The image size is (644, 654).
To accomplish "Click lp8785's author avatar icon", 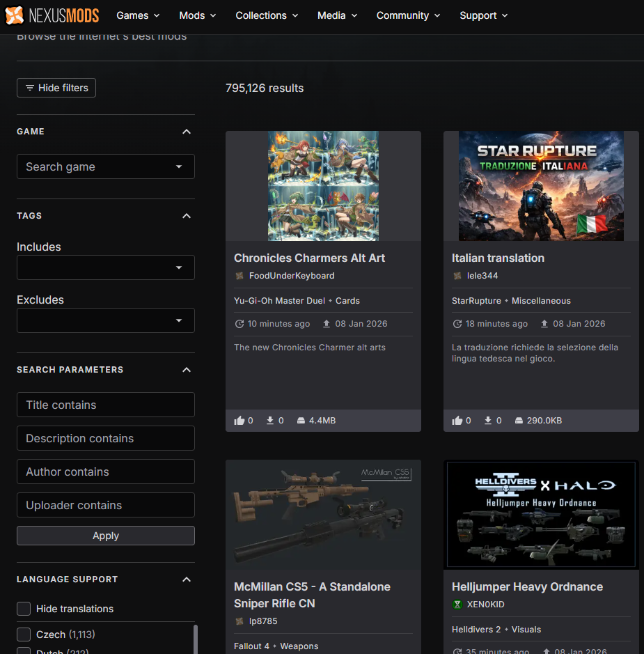I will (239, 621).
